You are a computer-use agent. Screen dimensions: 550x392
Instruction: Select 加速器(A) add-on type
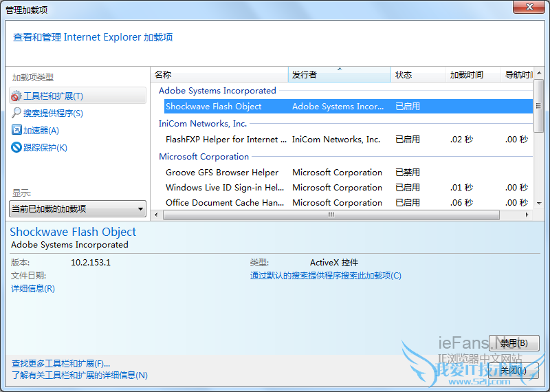click(x=41, y=130)
